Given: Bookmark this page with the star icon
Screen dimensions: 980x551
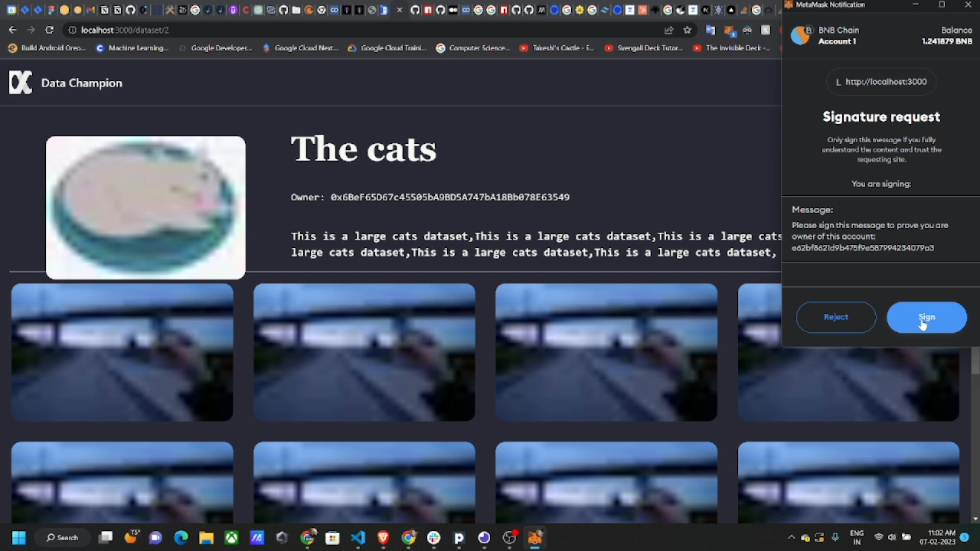Looking at the screenshot, I should (x=687, y=30).
